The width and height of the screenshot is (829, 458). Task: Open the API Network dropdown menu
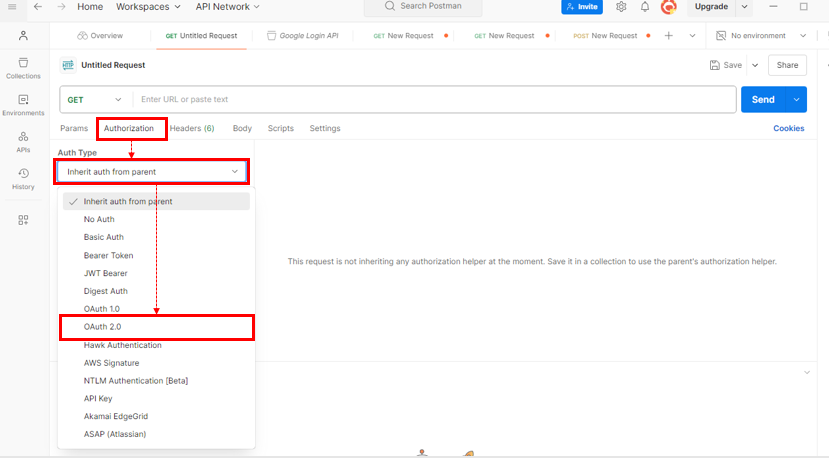[227, 7]
